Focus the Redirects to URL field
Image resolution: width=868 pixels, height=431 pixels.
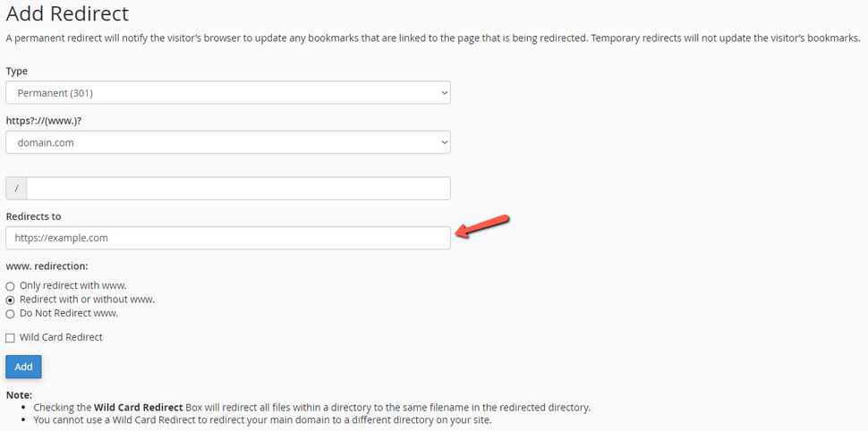(228, 238)
